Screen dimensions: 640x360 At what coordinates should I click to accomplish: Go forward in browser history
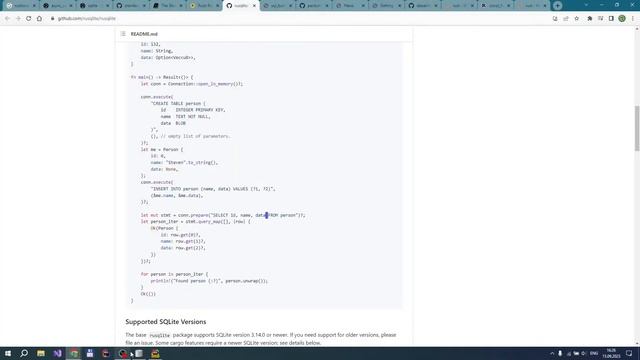[18, 18]
